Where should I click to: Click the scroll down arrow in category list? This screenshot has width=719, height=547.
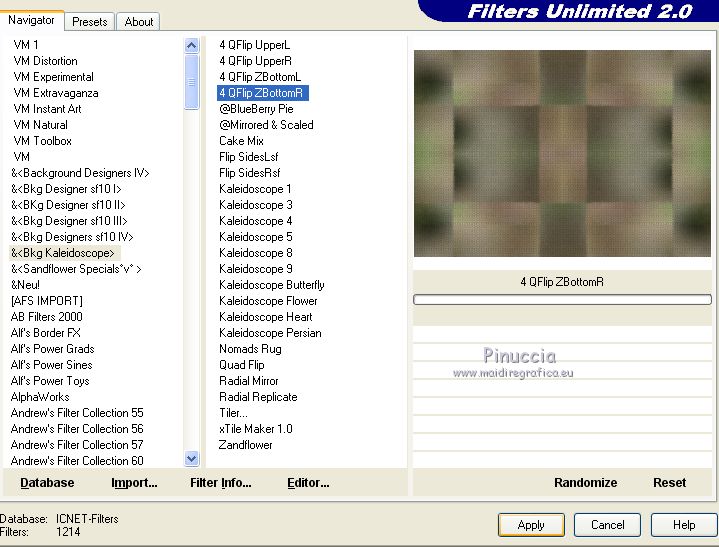pyautogui.click(x=191, y=458)
